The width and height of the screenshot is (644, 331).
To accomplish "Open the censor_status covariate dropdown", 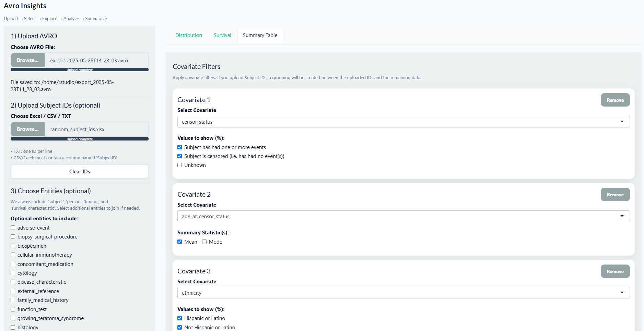I will pyautogui.click(x=403, y=122).
